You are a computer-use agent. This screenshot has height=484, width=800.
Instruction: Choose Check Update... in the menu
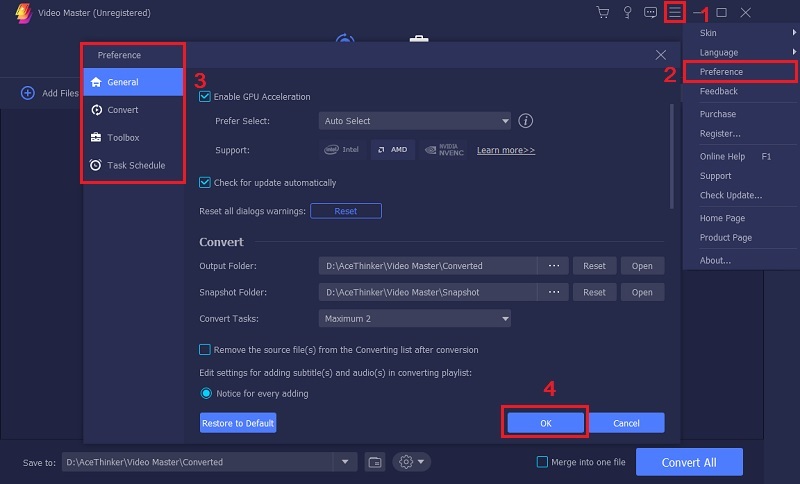pos(740,195)
